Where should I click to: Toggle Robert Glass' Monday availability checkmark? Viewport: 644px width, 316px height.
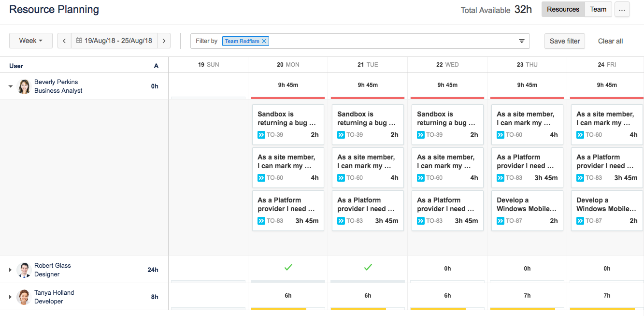[288, 266]
